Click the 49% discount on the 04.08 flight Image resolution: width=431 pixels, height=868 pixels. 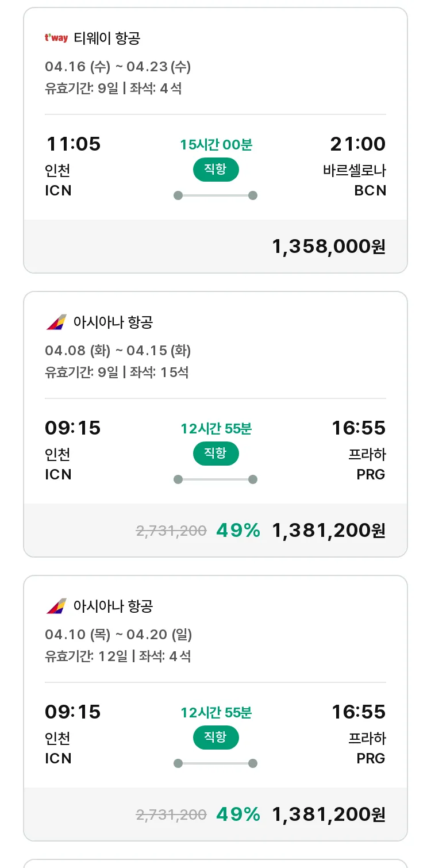[238, 531]
